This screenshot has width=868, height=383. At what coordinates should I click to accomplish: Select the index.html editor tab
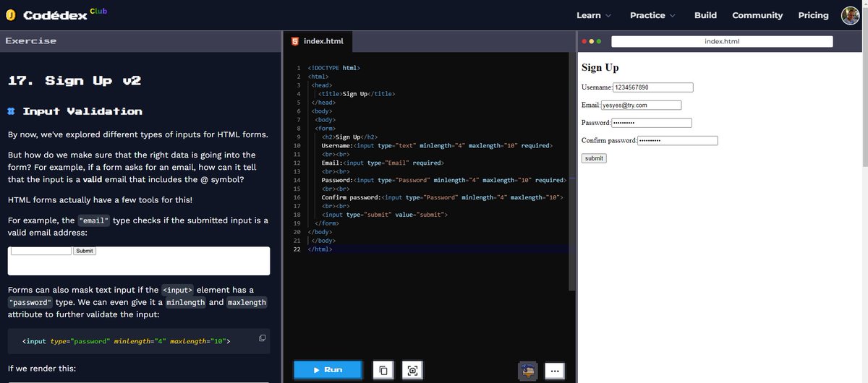click(317, 41)
